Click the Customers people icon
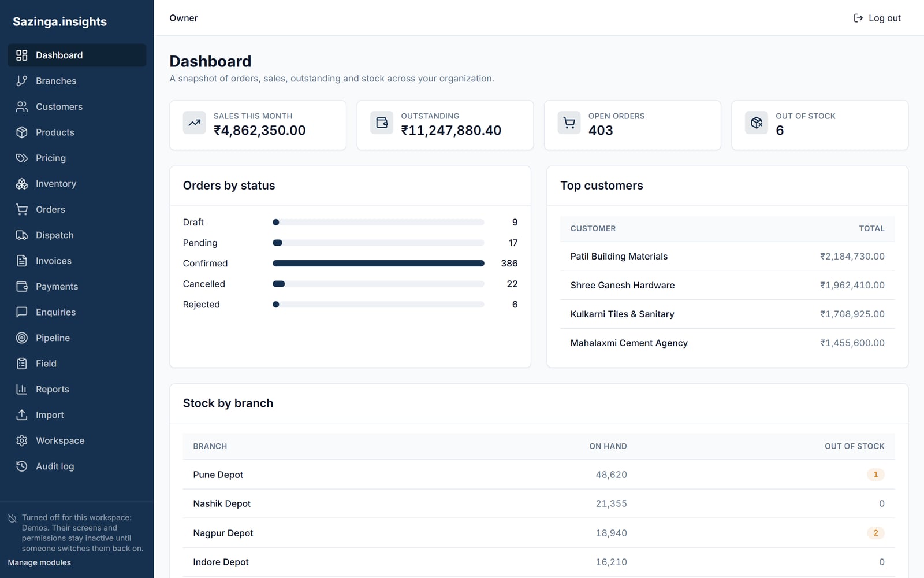This screenshot has width=924, height=578. coord(21,106)
